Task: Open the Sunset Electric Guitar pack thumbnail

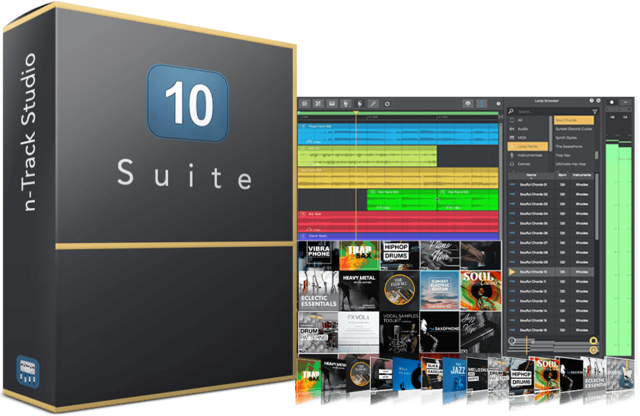Action: [439, 290]
